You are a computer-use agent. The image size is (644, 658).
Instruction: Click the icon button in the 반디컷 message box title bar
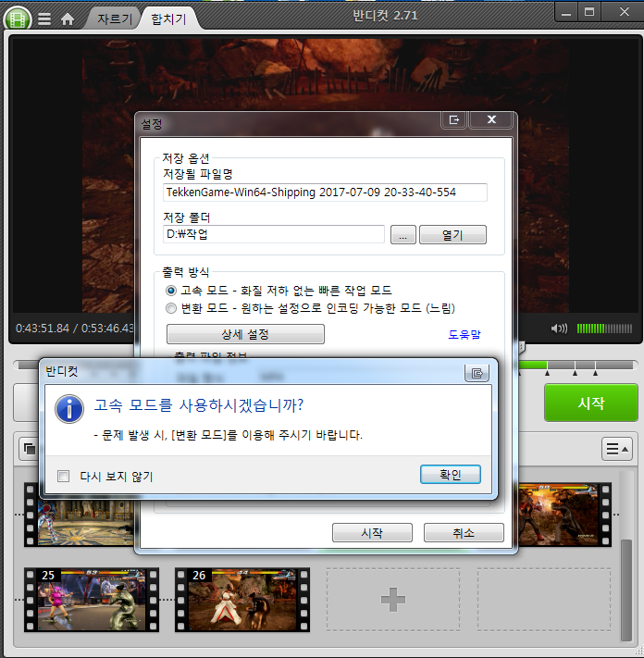pyautogui.click(x=477, y=373)
